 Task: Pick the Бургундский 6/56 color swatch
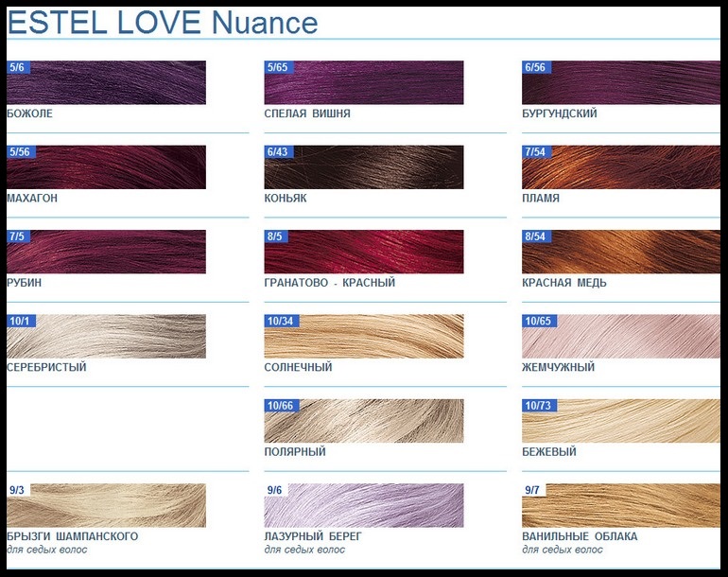621,82
